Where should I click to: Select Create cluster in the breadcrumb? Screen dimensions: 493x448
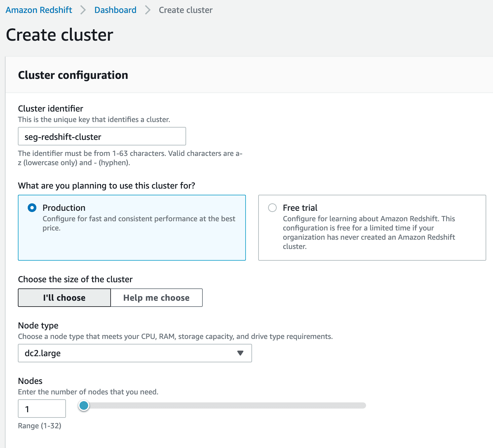185,10
